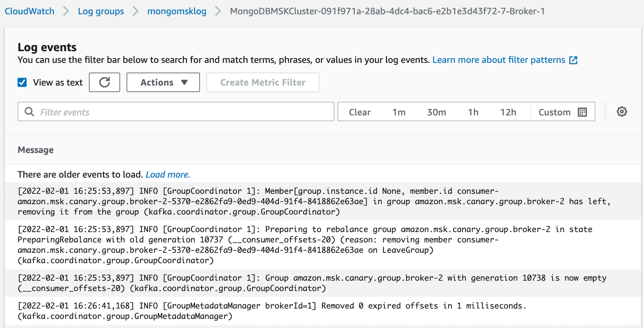The height and width of the screenshot is (328, 644).
Task: Select the 1h time range
Action: (x=473, y=112)
